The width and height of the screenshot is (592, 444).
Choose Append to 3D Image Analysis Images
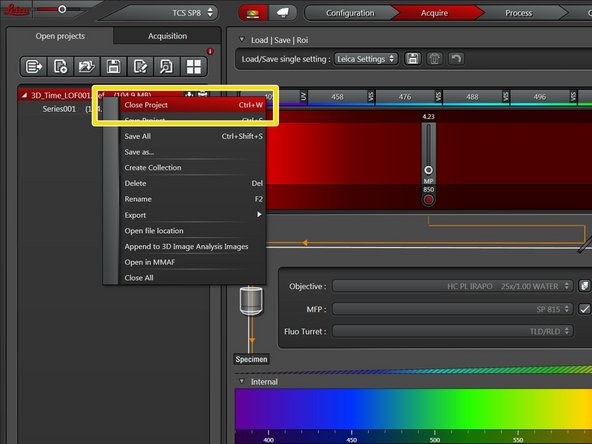[x=193, y=247]
